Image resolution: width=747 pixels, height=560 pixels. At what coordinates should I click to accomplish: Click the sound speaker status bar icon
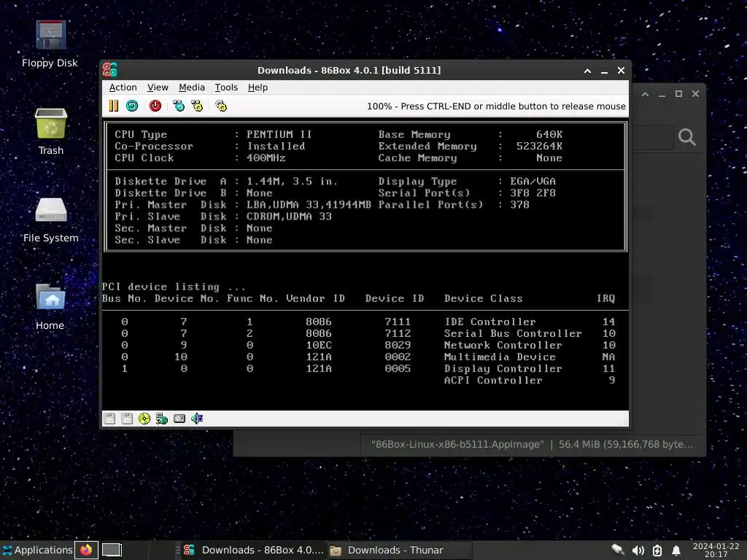[197, 419]
